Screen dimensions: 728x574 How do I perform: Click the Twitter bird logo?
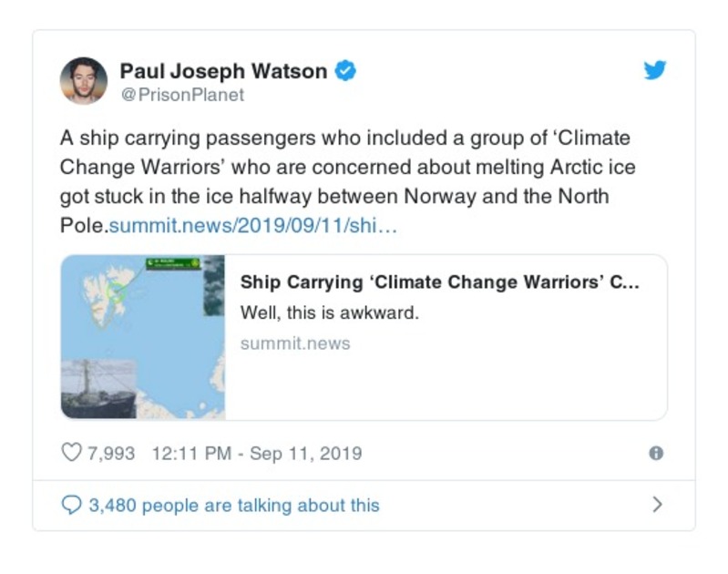[655, 70]
